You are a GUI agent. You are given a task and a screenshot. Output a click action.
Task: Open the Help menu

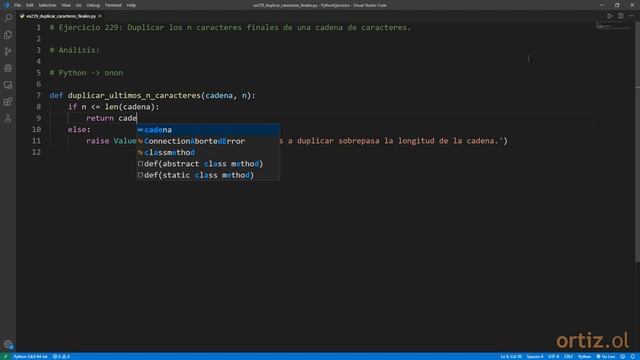tap(131, 5)
